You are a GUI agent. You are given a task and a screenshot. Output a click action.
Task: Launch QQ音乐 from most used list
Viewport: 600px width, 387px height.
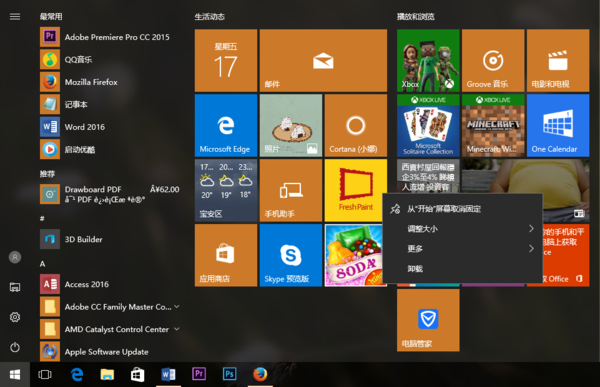click(109, 60)
